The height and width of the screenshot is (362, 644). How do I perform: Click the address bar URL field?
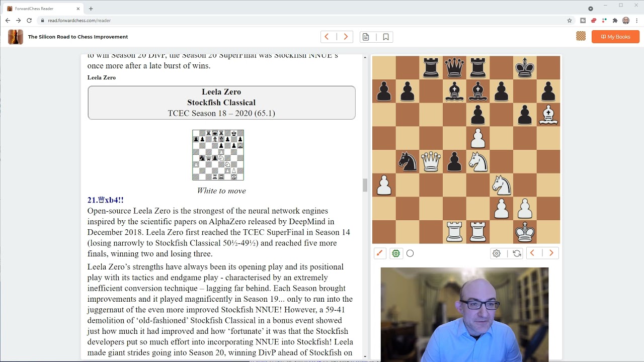click(302, 21)
